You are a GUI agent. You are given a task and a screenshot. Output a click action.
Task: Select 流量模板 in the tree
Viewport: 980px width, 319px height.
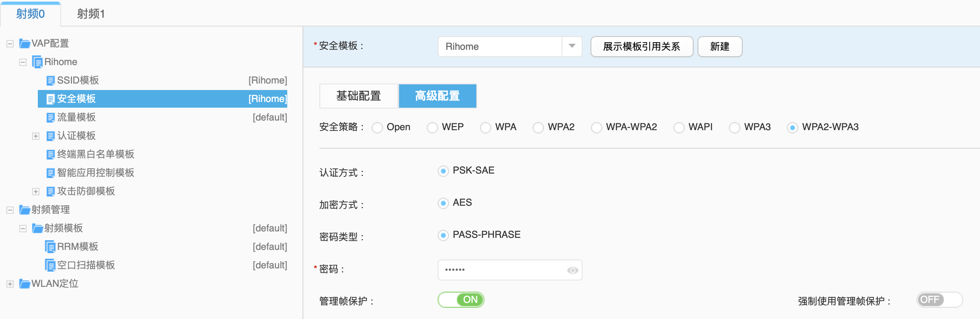[x=76, y=117]
